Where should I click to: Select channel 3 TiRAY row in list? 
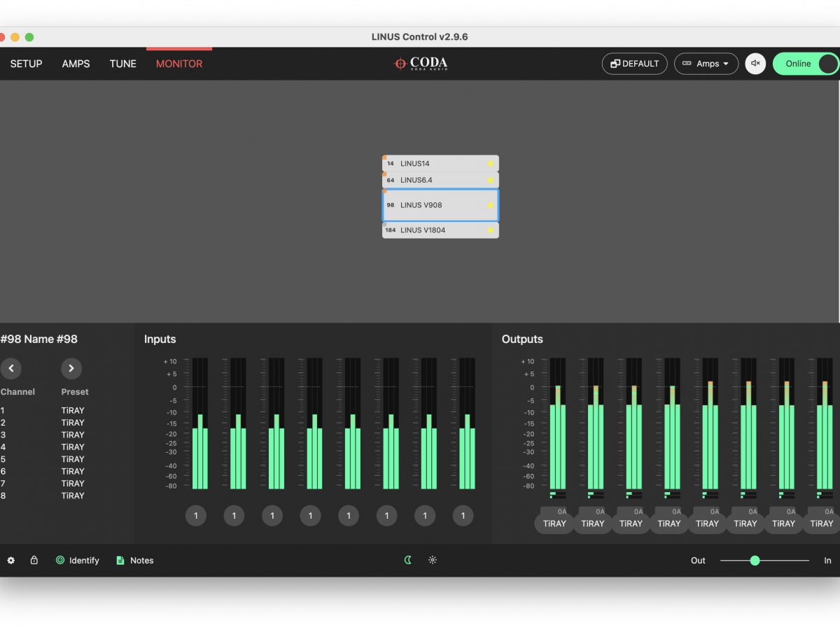click(42, 435)
